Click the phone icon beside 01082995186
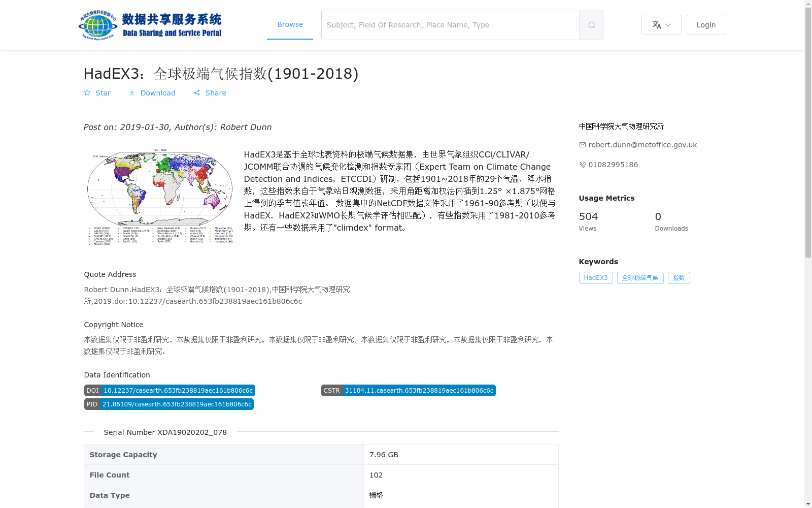The width and height of the screenshot is (812, 508). tap(582, 165)
